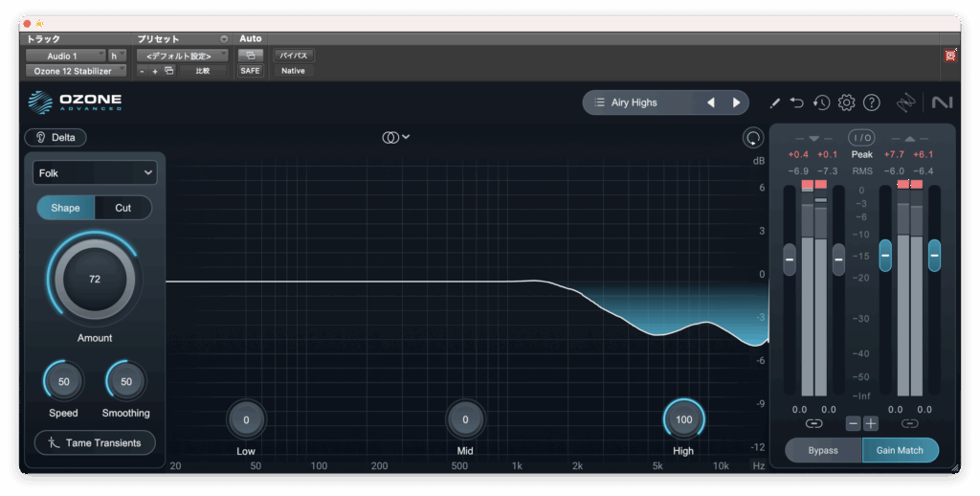Image resolution: width=980 pixels, height=496 pixels.
Task: Click the pencil edit icon
Action: pos(775,102)
